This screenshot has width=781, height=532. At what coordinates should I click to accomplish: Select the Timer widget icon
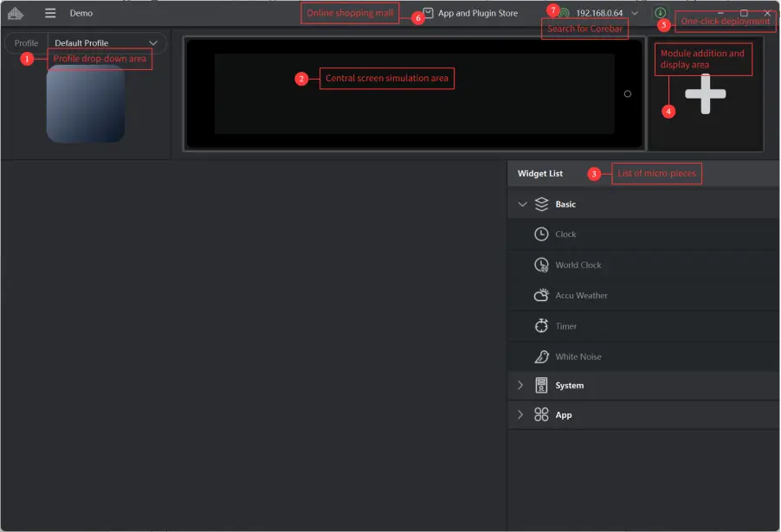click(541, 326)
